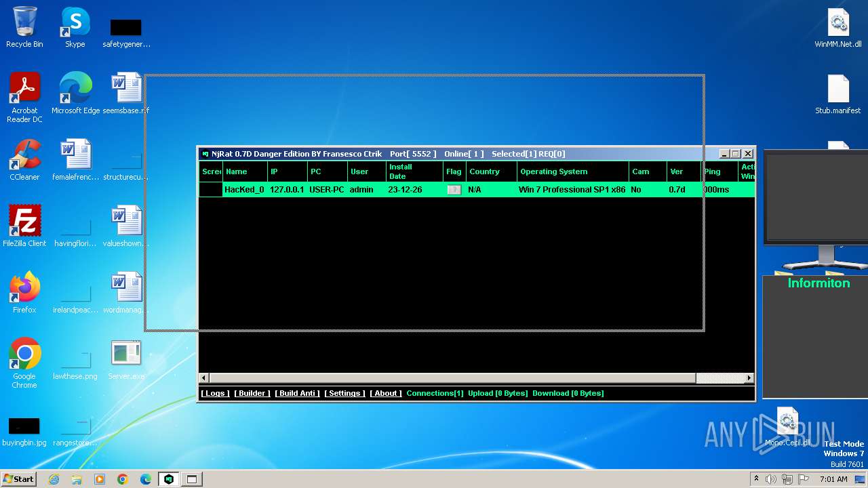Open the Skype desktop shortcut
Screen dimensions: 868x488
75,27
